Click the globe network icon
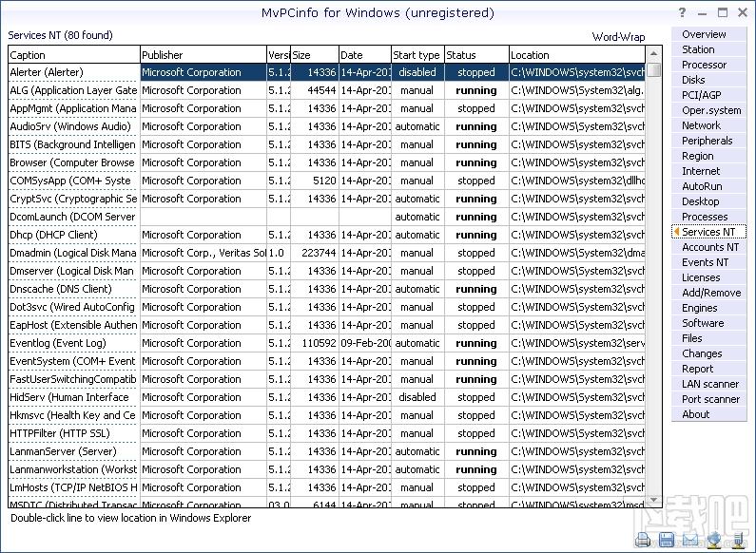Image resolution: width=756 pixels, height=553 pixels. coord(714,539)
